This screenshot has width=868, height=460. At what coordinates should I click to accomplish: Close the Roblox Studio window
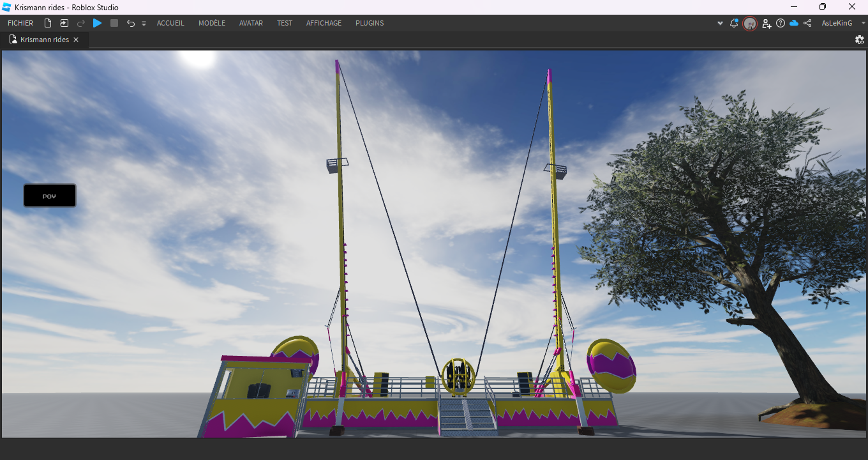[x=852, y=7]
